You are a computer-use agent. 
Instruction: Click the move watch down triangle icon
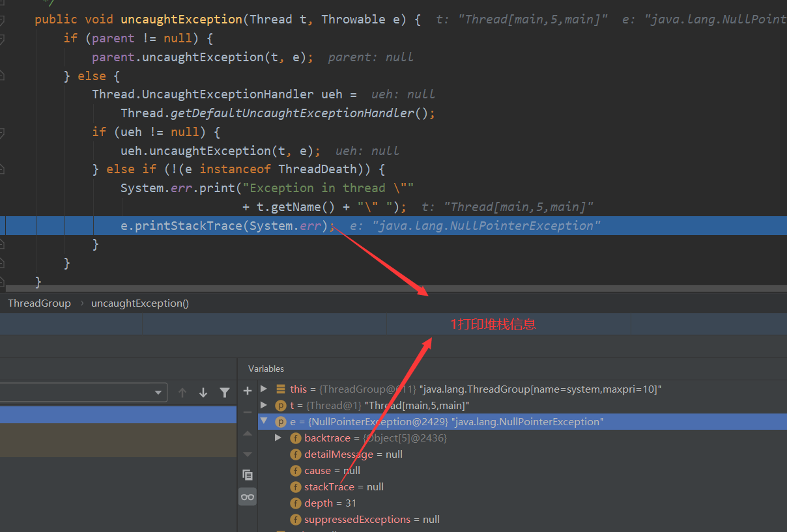point(248,454)
